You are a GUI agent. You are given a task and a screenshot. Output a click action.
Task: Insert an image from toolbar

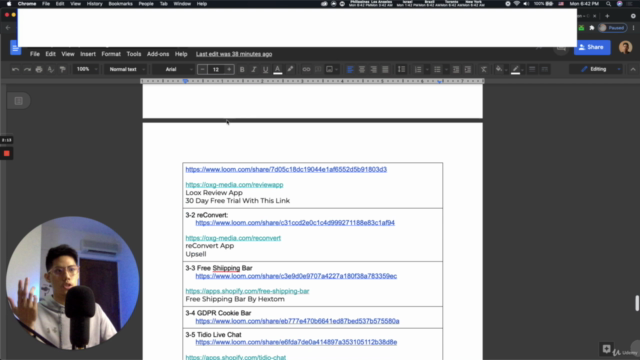coord(329,69)
